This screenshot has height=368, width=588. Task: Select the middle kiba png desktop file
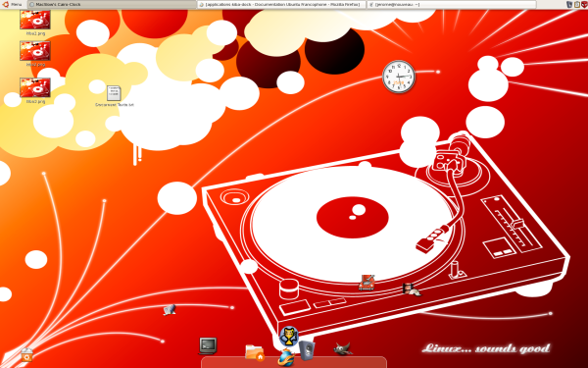click(x=35, y=51)
